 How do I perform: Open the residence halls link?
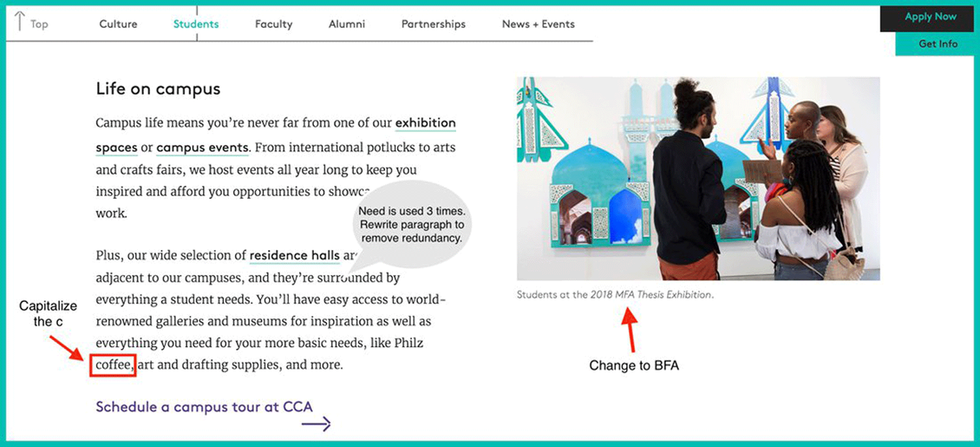(294, 256)
